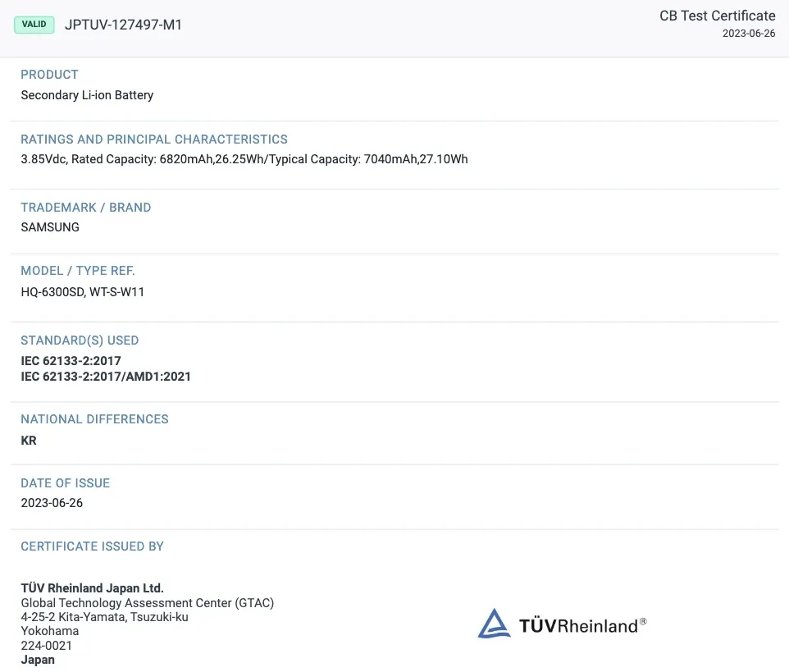The image size is (789, 672).
Task: Select certificate number JPTUV-127497-M1
Action: tap(123, 25)
